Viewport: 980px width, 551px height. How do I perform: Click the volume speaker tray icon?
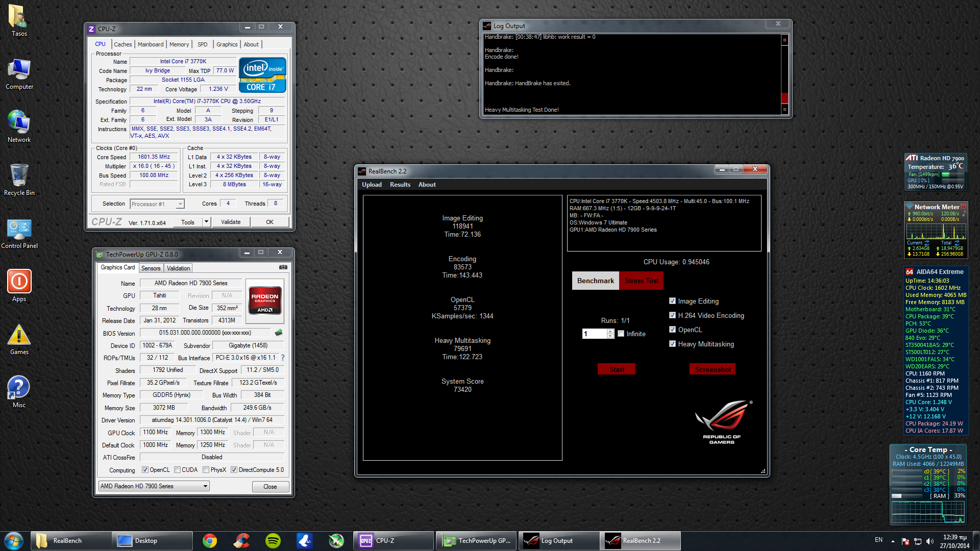(929, 541)
